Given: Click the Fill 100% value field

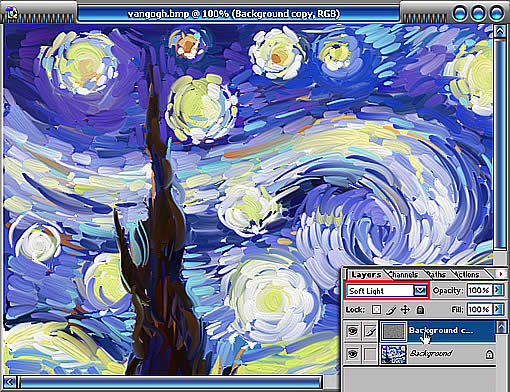Looking at the screenshot, I should click(480, 309).
